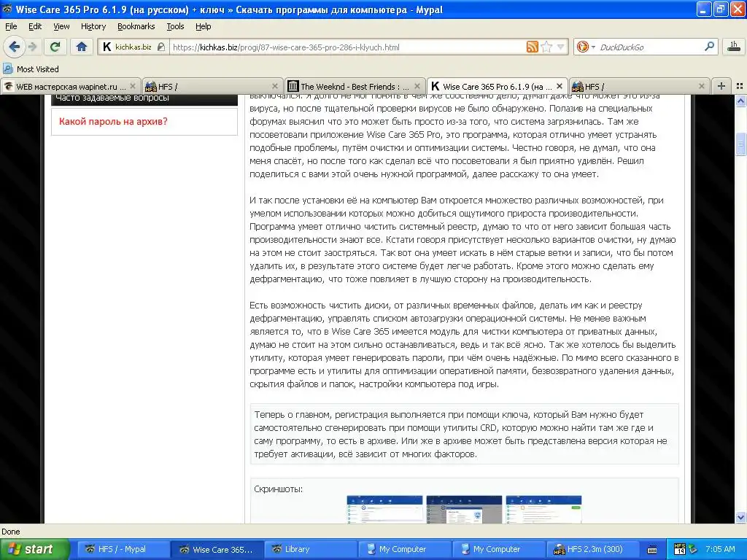Close The Weeknd - Best Friends tab

coord(417,86)
